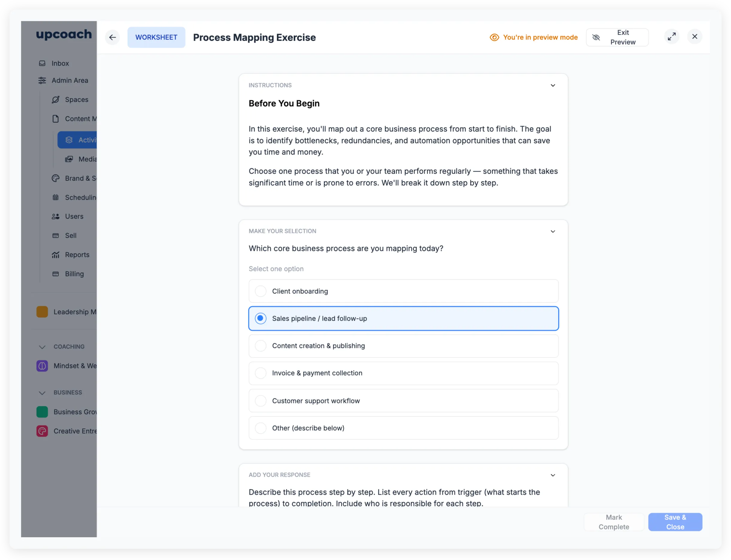The image size is (731, 560).
Task: Click the Mark Complete button
Action: click(614, 522)
